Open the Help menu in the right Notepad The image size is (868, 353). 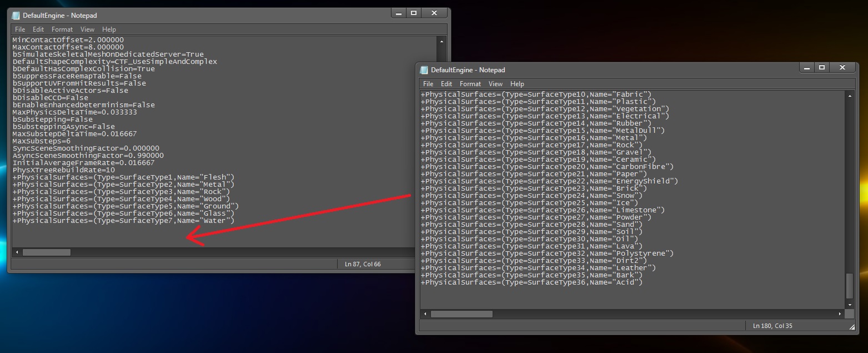point(518,83)
